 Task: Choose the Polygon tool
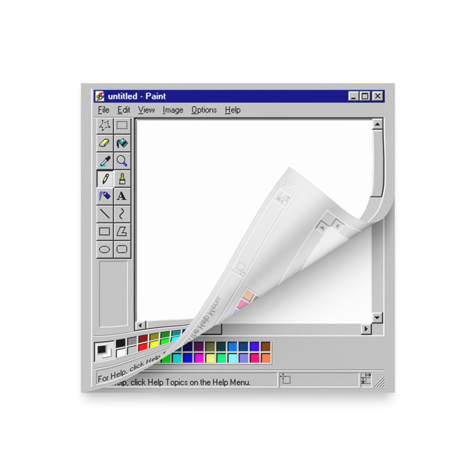(122, 232)
